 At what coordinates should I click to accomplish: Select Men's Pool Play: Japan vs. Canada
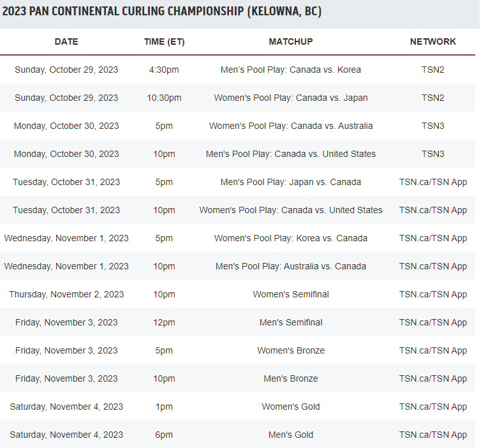[291, 182]
